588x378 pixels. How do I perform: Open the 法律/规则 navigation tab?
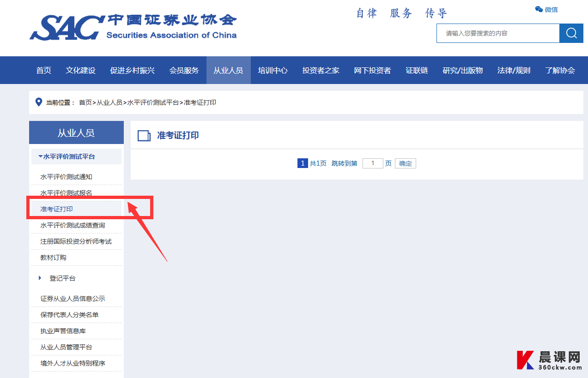point(514,70)
